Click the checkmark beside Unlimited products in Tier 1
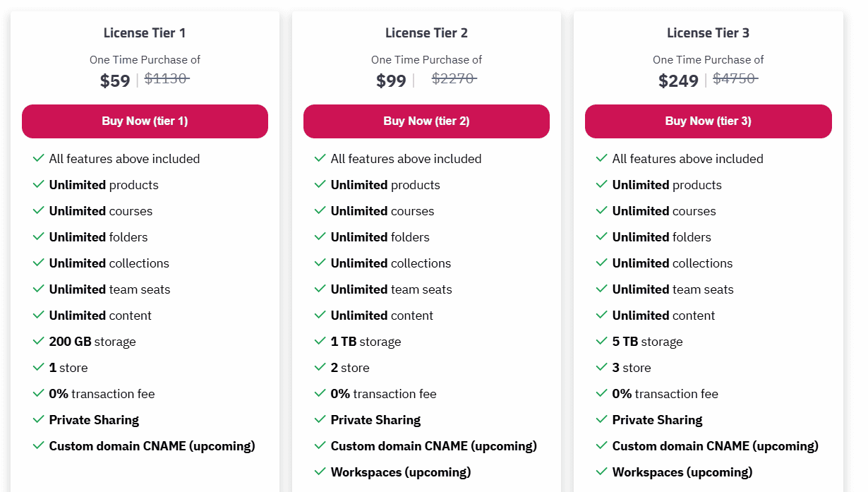868x492 pixels. pos(39,184)
